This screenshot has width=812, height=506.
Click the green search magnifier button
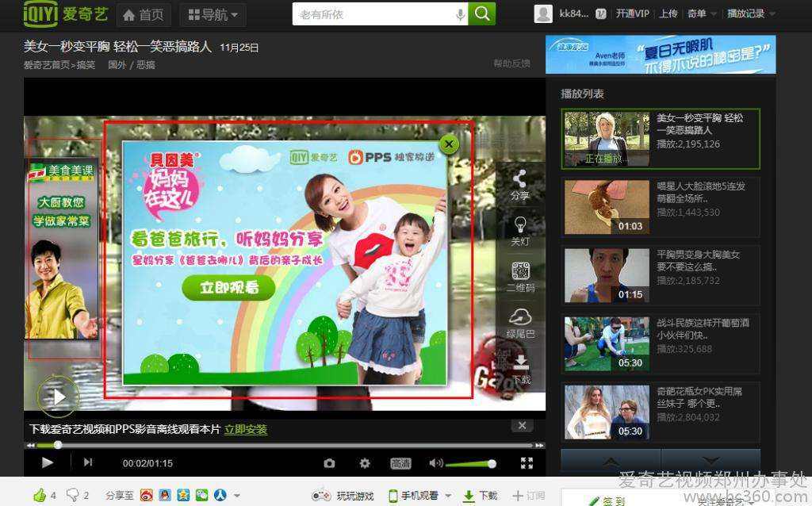click(481, 14)
